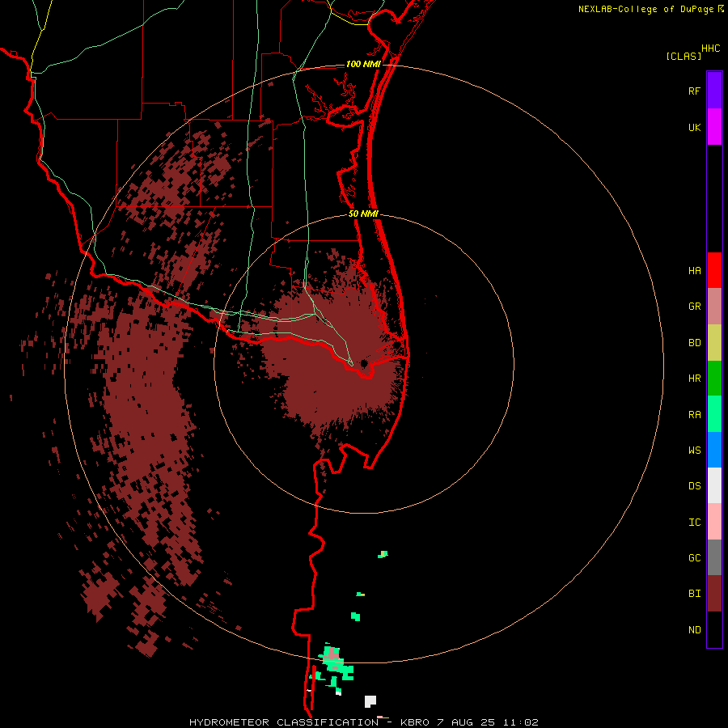Click the 'KBRO' radar site identifier

415,722
